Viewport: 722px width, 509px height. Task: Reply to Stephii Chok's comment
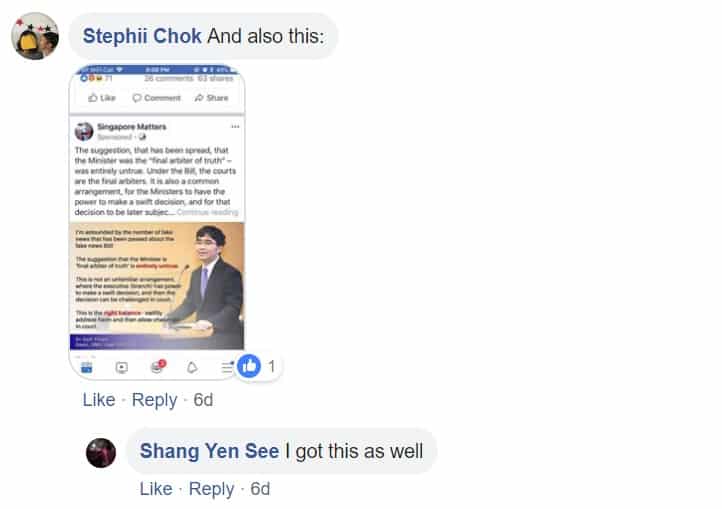154,400
